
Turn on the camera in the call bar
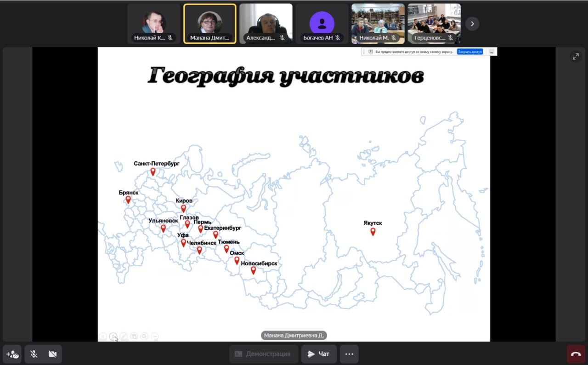tap(52, 354)
